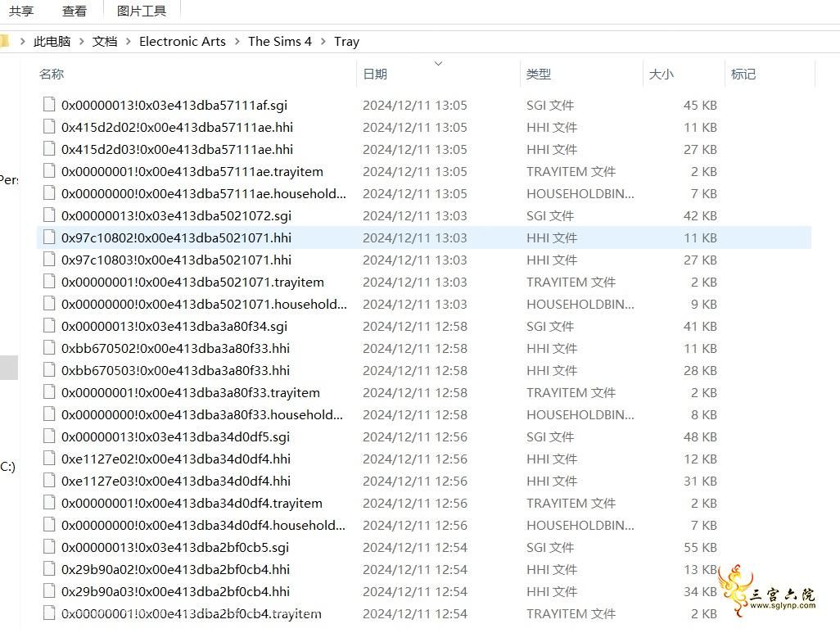Click file icon of 0xbb670502!0x00e413dba3a80f33.hhi
The height and width of the screenshot is (642, 840).
point(49,348)
